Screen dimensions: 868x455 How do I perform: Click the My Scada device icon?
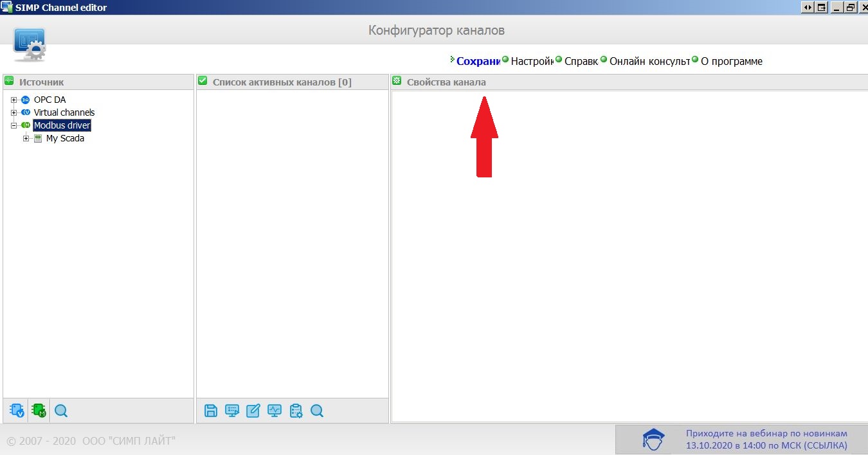coord(38,138)
